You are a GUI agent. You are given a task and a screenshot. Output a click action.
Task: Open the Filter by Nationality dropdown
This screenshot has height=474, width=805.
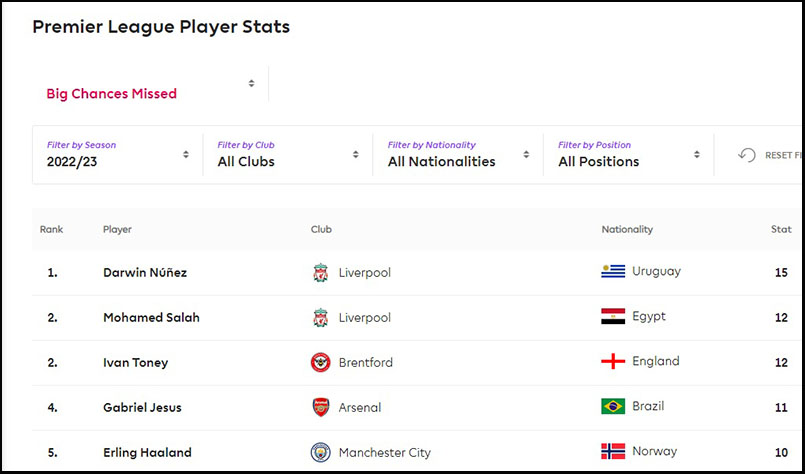[x=458, y=155]
